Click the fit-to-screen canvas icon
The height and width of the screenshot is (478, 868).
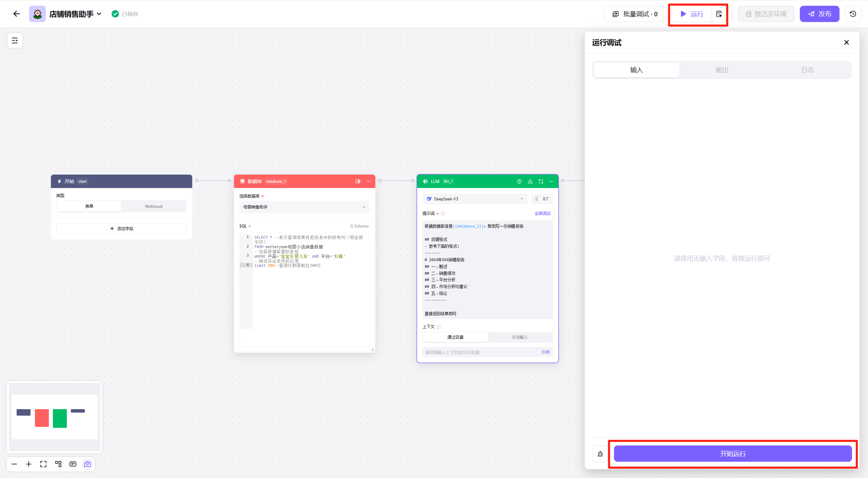[x=43, y=464]
